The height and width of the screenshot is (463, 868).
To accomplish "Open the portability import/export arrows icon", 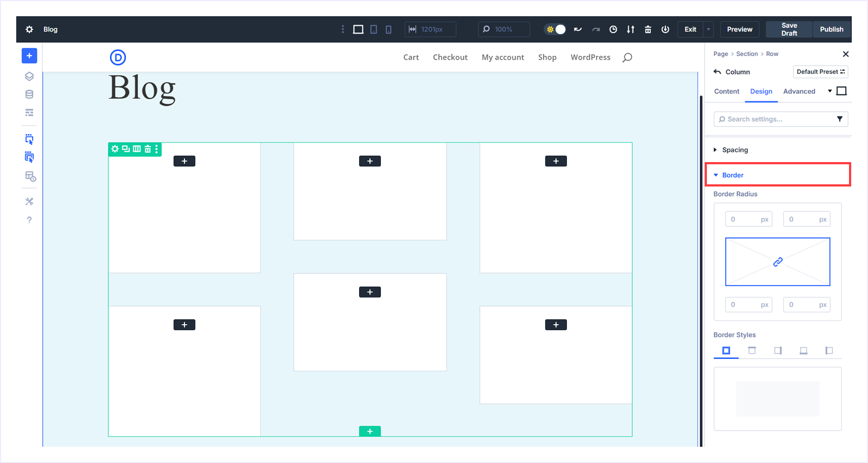I will 630,29.
